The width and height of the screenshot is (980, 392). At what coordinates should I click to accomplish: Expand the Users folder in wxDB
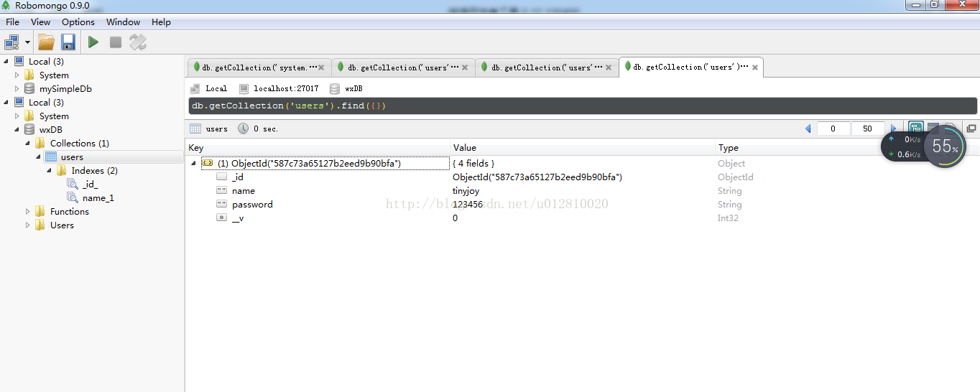(x=28, y=225)
